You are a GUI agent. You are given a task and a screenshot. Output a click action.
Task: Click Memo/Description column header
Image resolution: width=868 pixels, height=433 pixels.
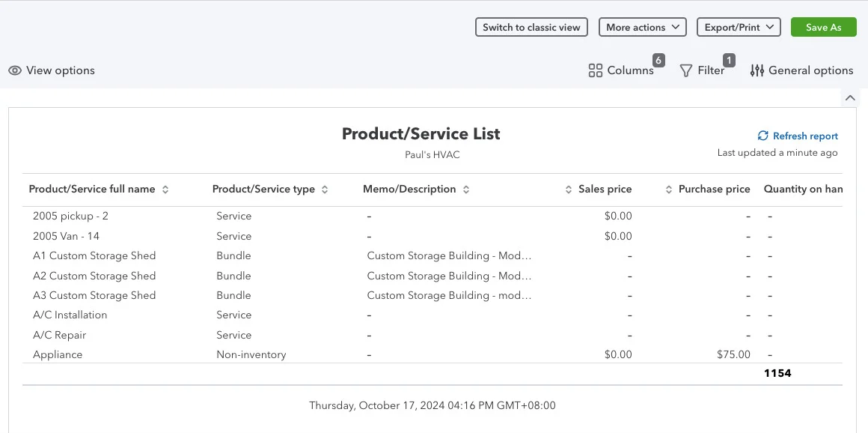409,189
